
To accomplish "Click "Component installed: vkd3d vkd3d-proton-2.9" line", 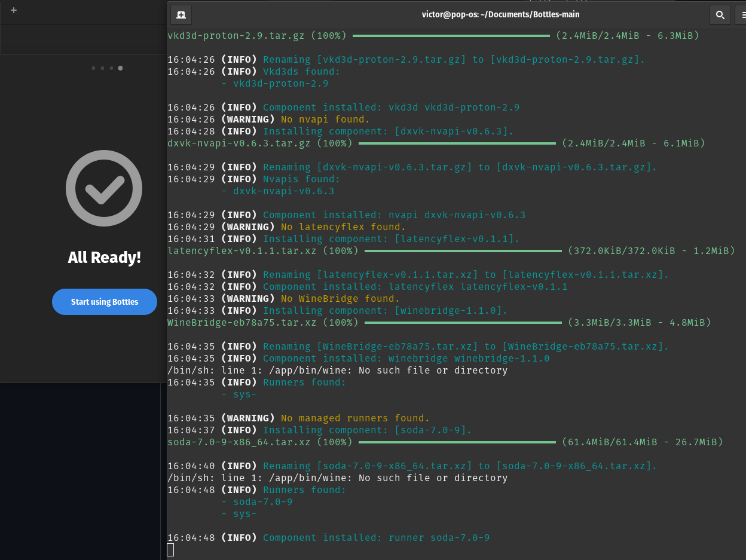I will 392,108.
